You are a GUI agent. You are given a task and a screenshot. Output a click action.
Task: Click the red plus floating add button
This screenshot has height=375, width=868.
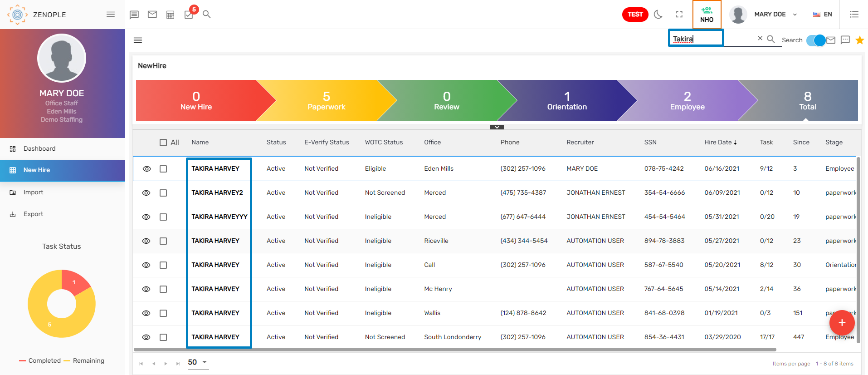point(842,322)
